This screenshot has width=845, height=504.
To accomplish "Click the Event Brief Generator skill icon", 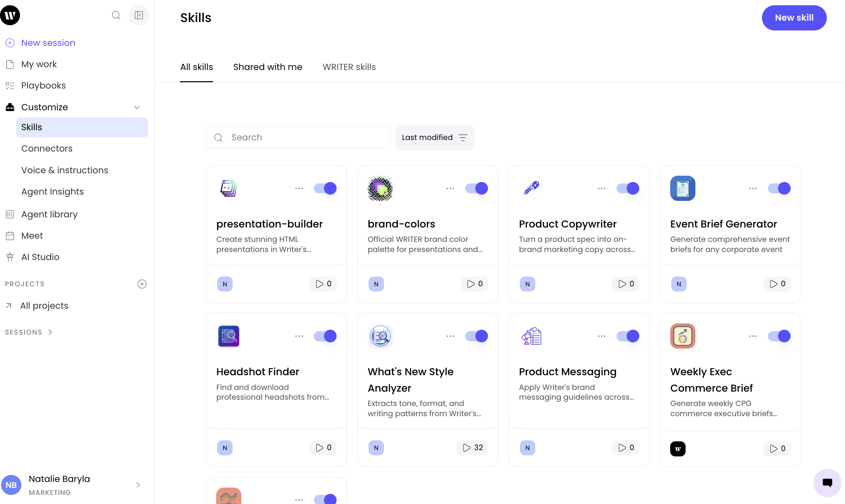I will [x=683, y=188].
